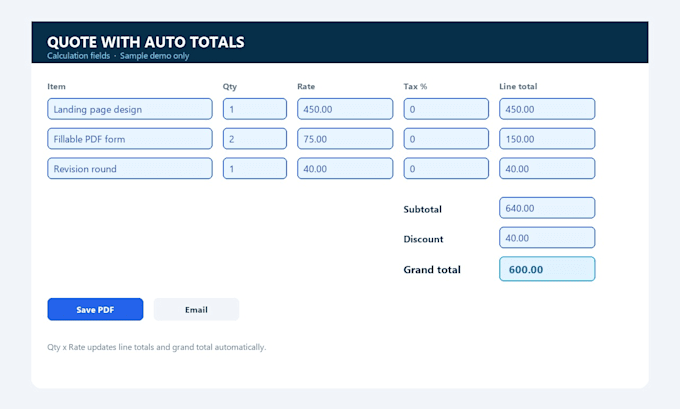Select the Discount 40.00 field
Viewport: 680px width, 409px height.
click(x=547, y=238)
